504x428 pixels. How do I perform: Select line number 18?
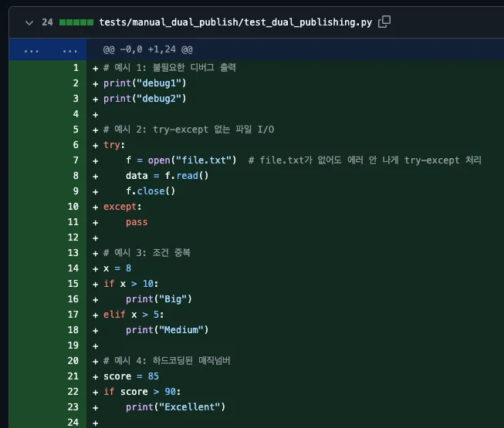click(x=73, y=330)
